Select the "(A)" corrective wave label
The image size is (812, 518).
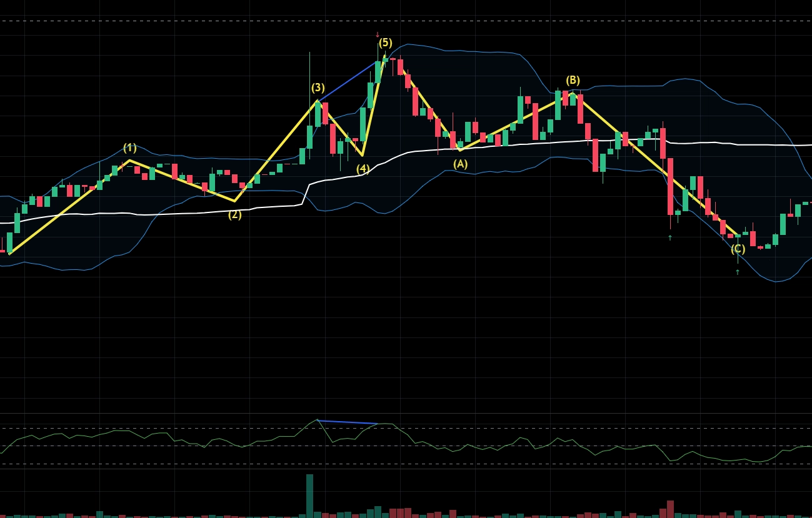point(460,164)
